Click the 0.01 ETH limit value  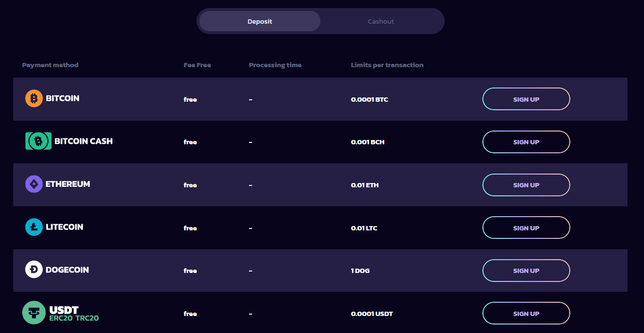(365, 185)
